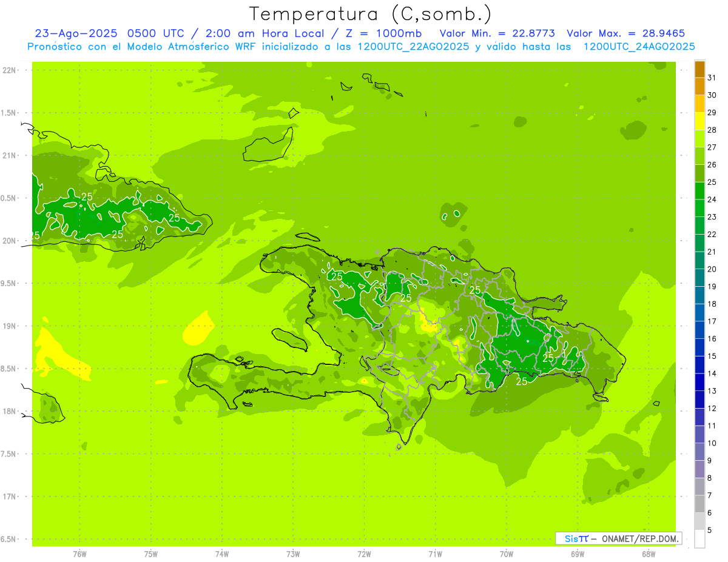Click the '27' label on the color scale
Image resolution: width=728 pixels, height=562 pixels.
[712, 147]
